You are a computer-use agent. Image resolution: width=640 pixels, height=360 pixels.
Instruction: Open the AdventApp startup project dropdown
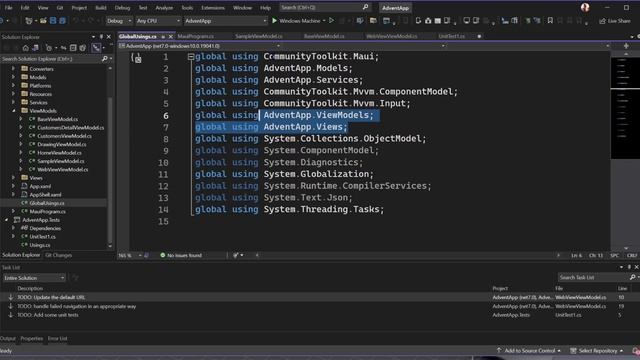tap(225, 21)
